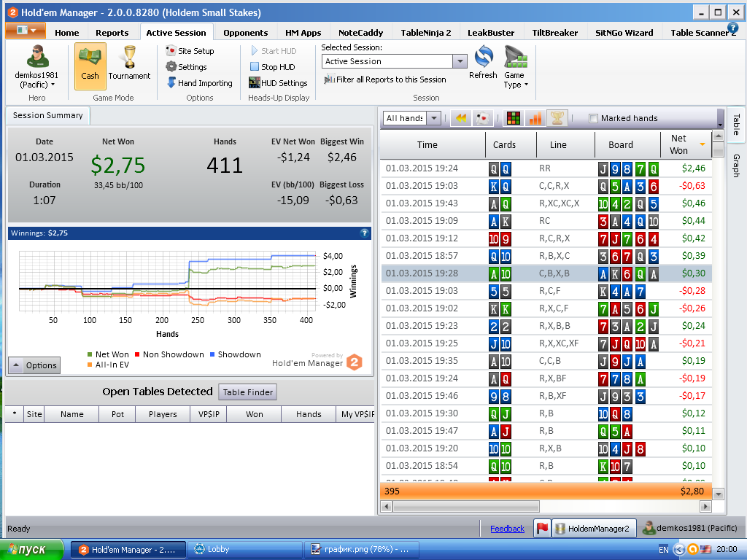The image size is (747, 560).
Task: Go to the Opponents tab
Action: 245,33
